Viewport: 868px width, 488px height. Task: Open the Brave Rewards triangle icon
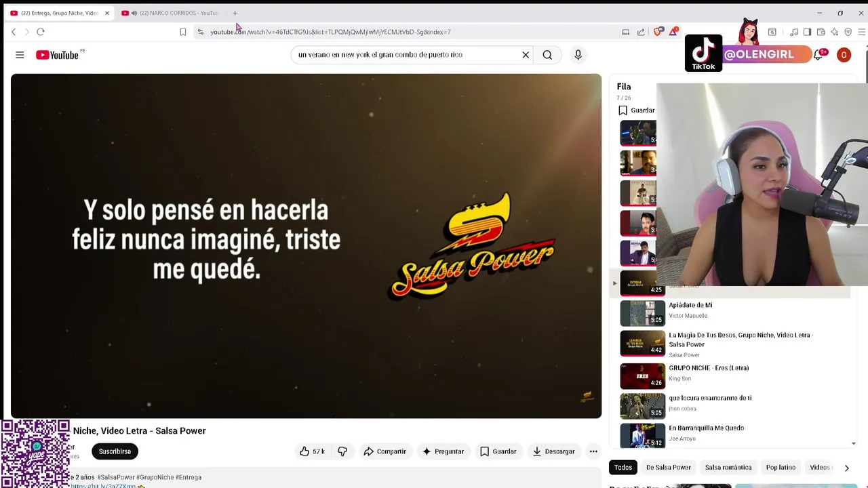pos(673,32)
